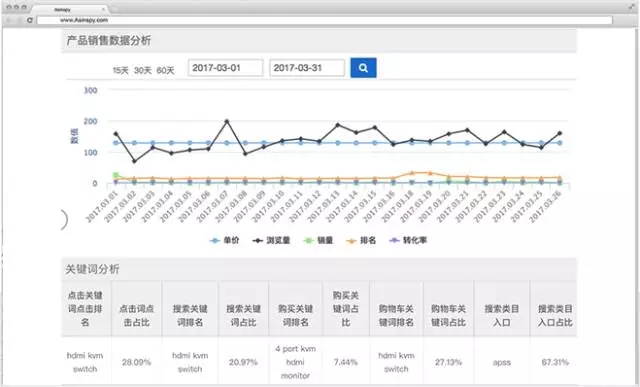
Task: Choose the 60天 date range
Action: [x=165, y=71]
